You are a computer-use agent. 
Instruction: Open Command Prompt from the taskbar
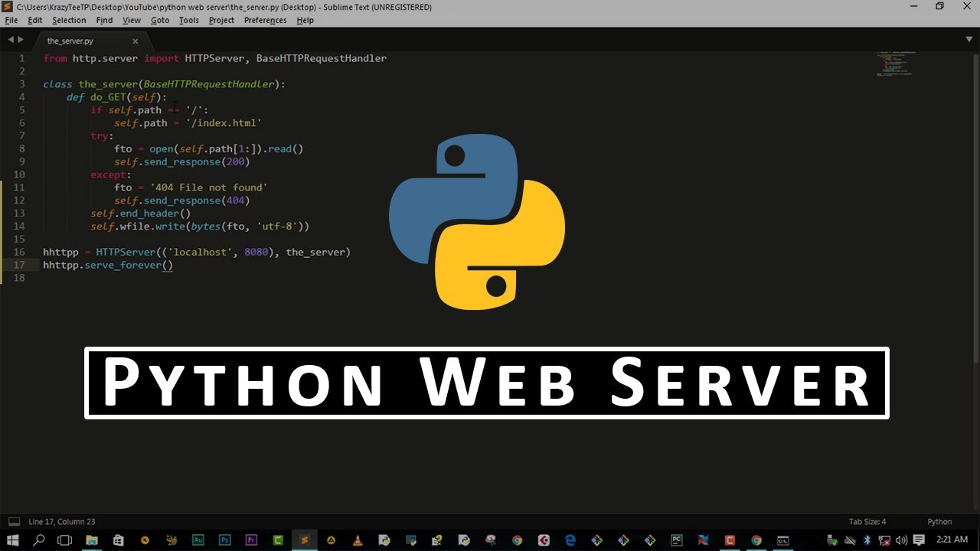click(783, 540)
